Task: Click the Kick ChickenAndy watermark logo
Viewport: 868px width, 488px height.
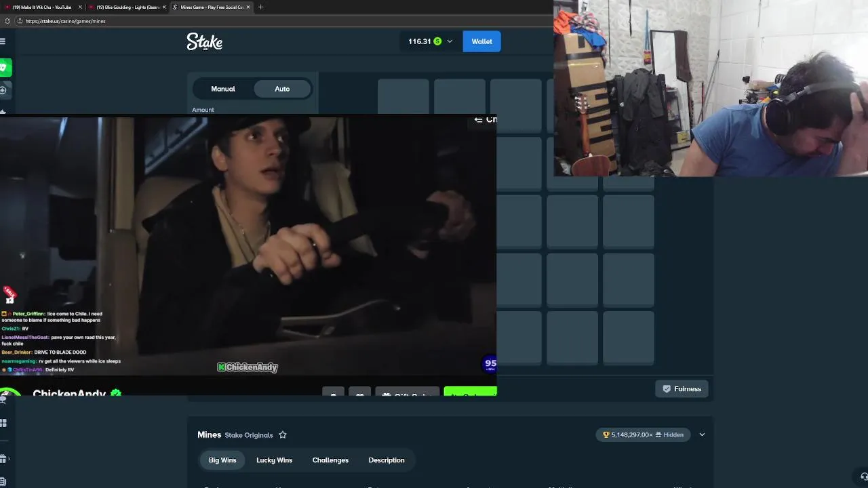Action: pyautogui.click(x=248, y=367)
